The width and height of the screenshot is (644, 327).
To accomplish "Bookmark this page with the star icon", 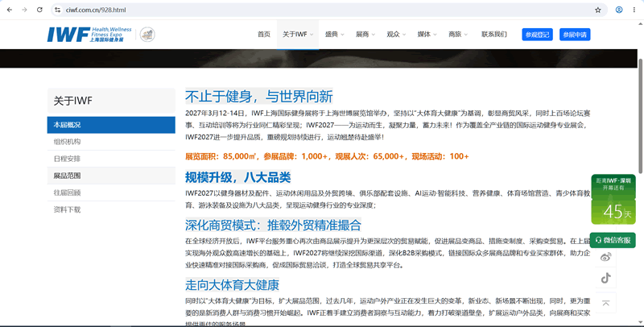I will [598, 10].
